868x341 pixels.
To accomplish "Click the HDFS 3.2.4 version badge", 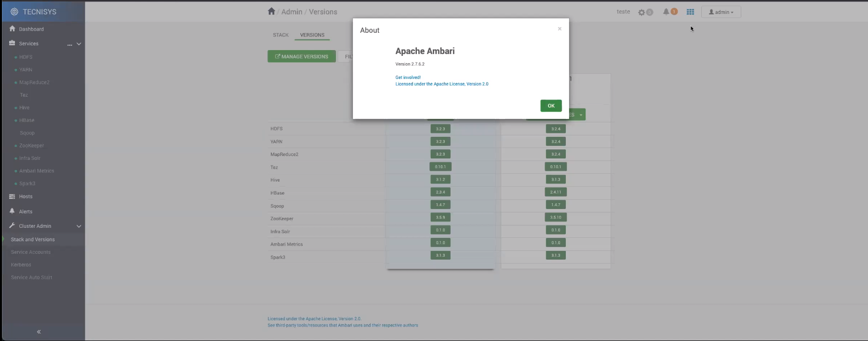I will tap(556, 129).
